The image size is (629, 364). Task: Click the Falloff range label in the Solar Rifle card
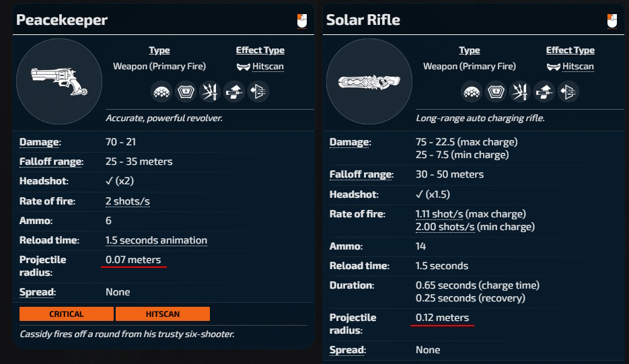point(361,174)
